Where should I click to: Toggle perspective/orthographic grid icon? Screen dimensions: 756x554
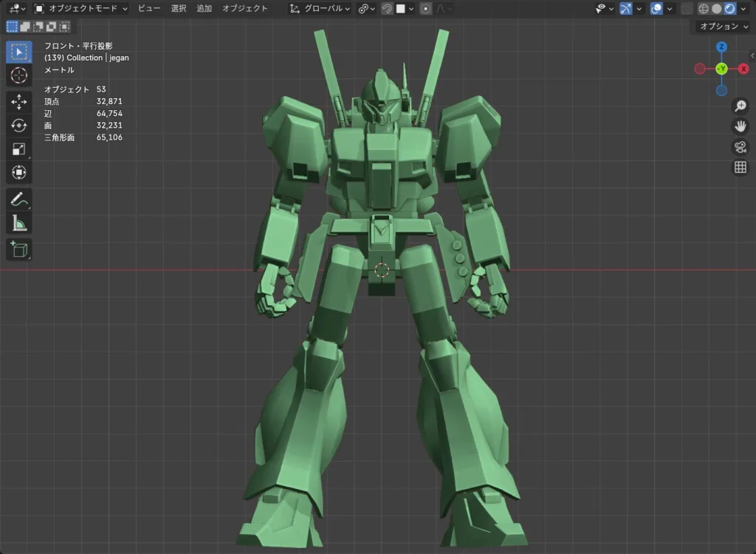point(740,168)
